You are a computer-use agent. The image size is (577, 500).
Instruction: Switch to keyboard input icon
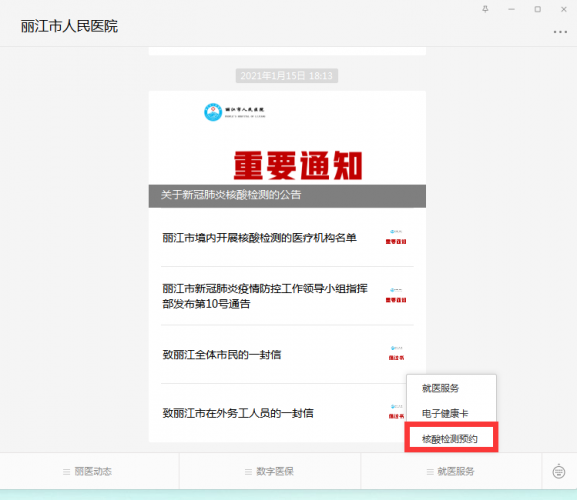point(559,471)
